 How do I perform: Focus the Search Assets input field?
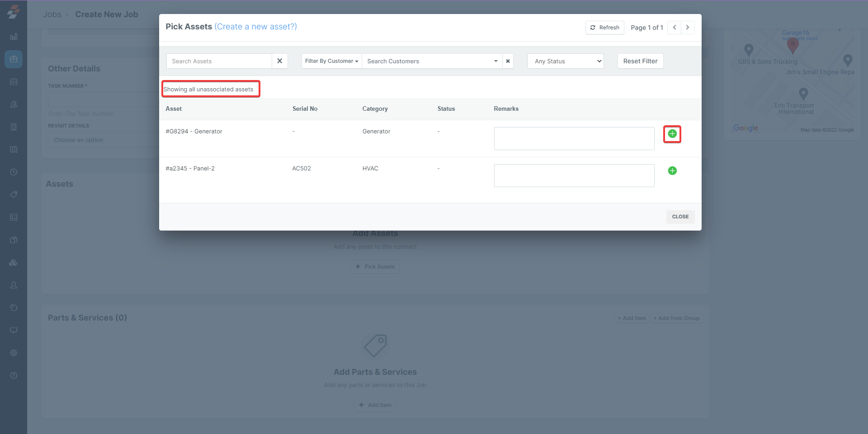pyautogui.click(x=219, y=61)
